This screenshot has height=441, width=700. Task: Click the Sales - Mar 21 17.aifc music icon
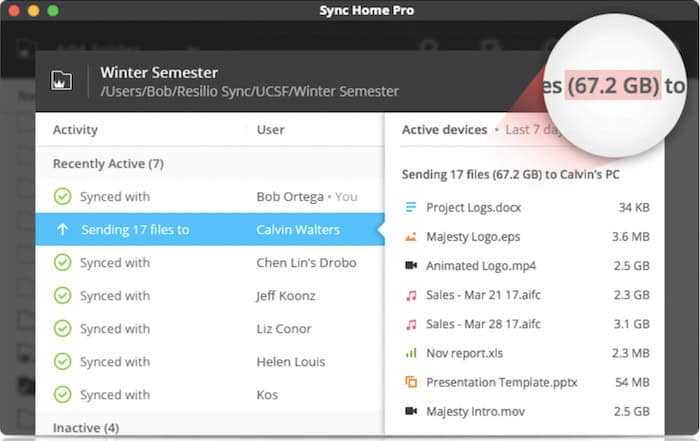[x=411, y=295]
